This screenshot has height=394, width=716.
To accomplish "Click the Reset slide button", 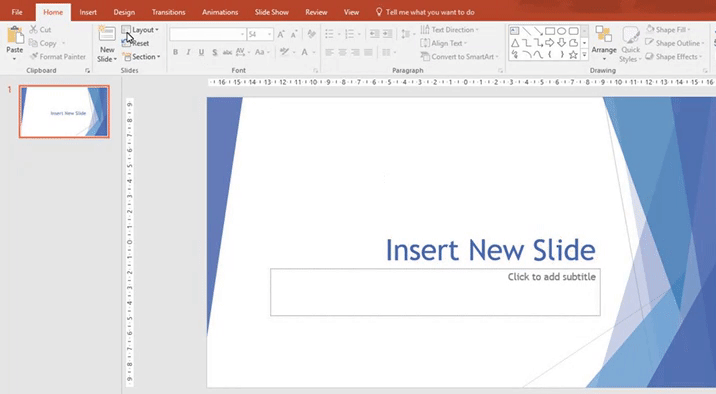I will [x=136, y=43].
